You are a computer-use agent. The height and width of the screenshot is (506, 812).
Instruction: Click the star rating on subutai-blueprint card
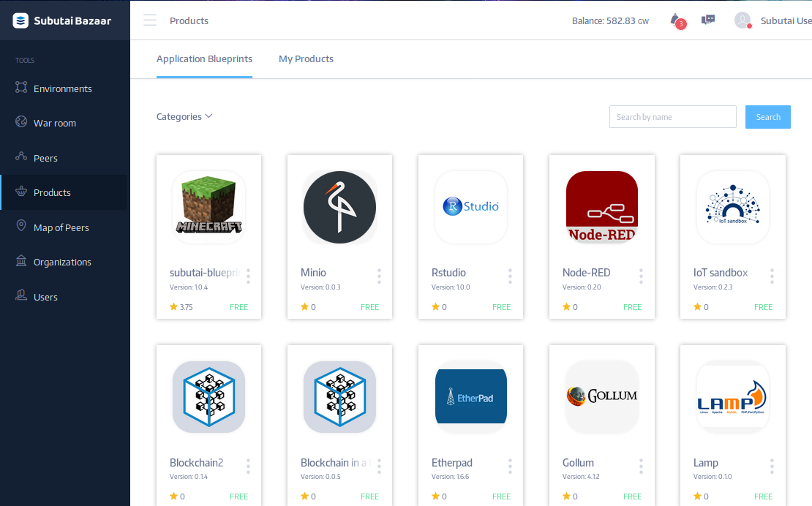tap(181, 307)
